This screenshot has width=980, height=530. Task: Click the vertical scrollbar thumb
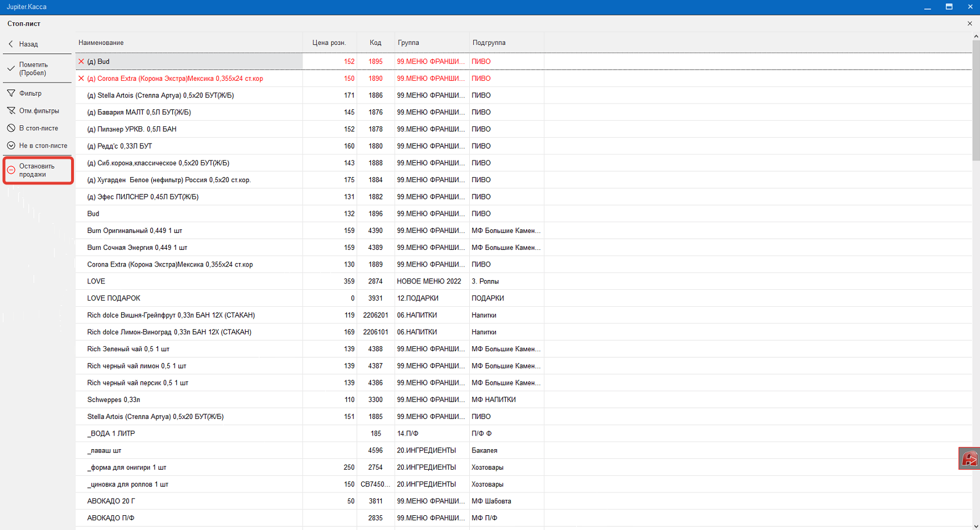click(976, 100)
